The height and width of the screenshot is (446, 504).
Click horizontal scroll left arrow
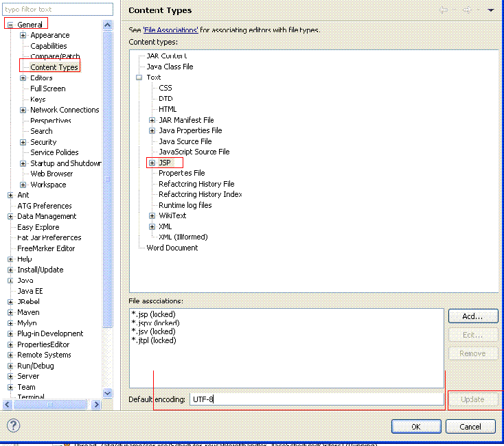[8, 405]
